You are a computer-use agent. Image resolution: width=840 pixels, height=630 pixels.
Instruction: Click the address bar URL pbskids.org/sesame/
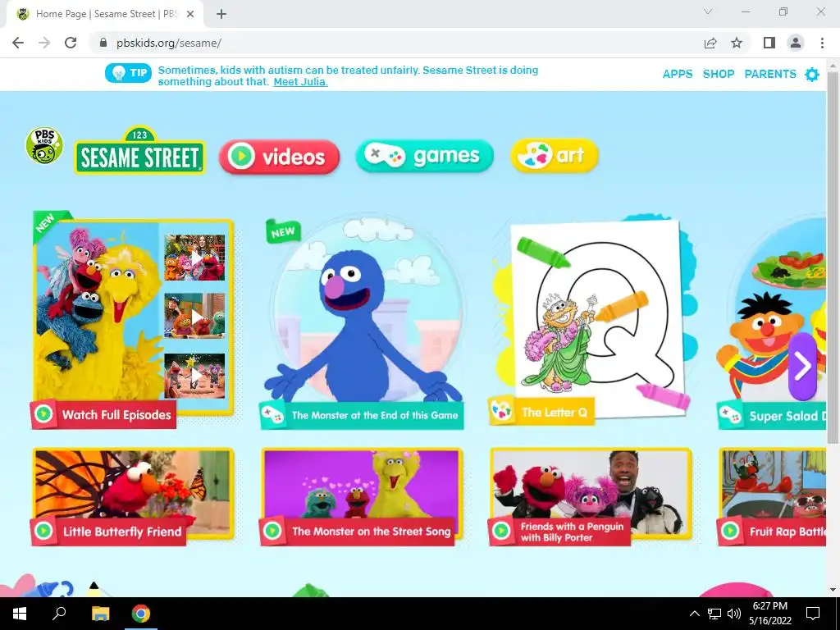[x=169, y=43]
